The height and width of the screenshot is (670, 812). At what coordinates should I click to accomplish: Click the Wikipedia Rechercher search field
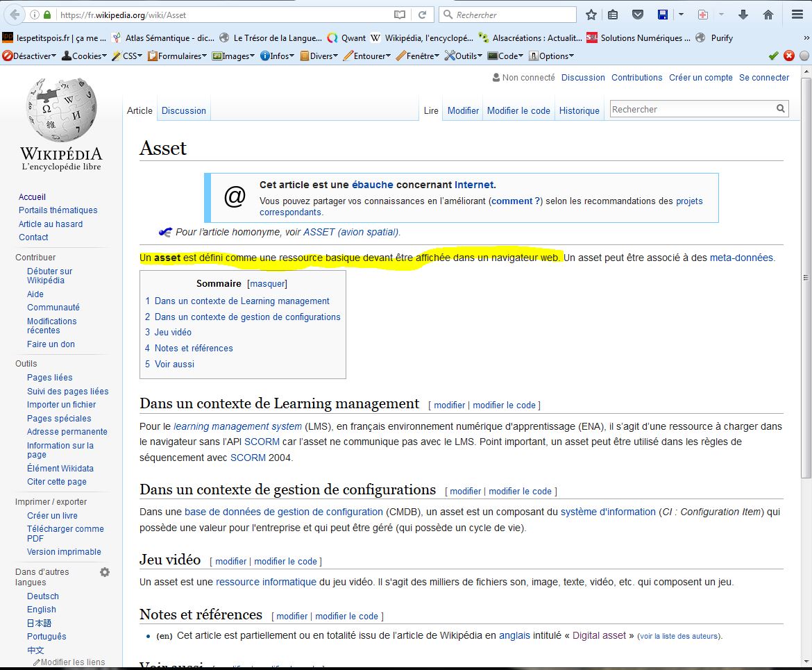coord(692,109)
